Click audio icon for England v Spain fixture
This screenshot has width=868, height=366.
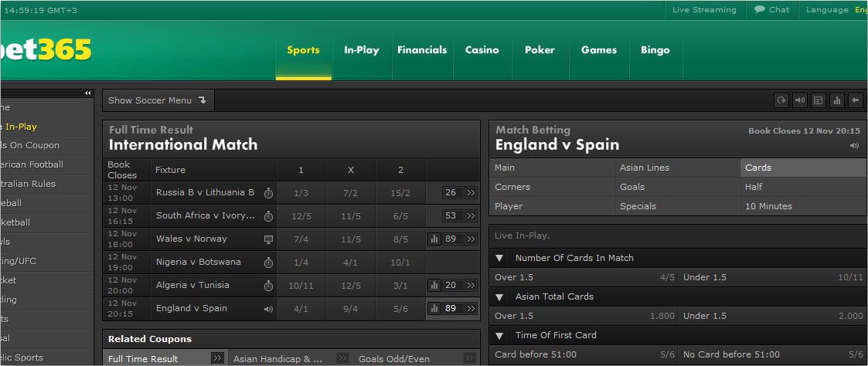click(x=268, y=309)
